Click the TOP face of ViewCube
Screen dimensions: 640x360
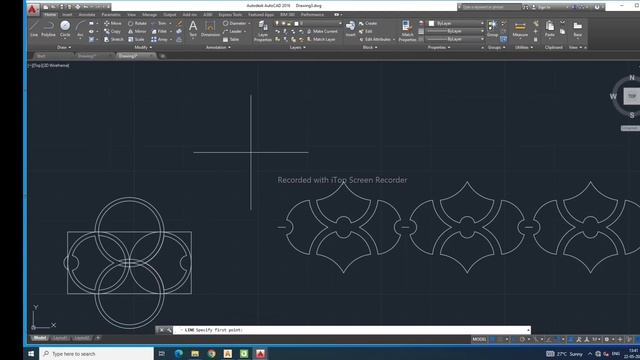point(632,96)
